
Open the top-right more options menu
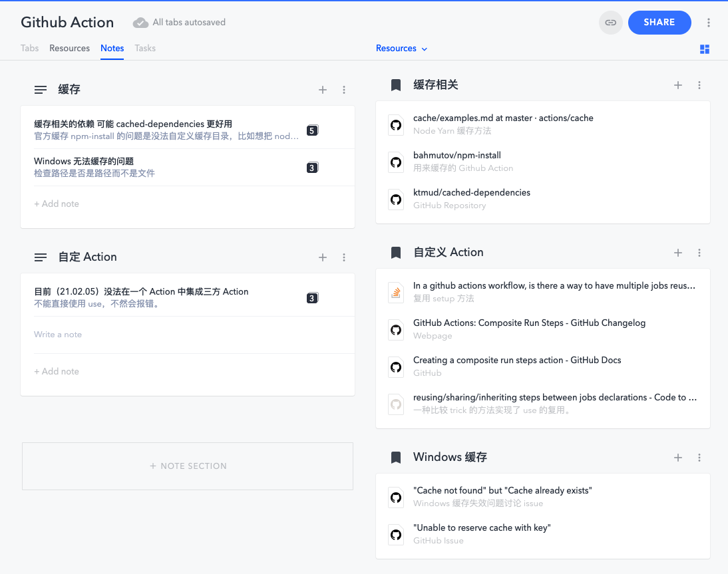708,22
